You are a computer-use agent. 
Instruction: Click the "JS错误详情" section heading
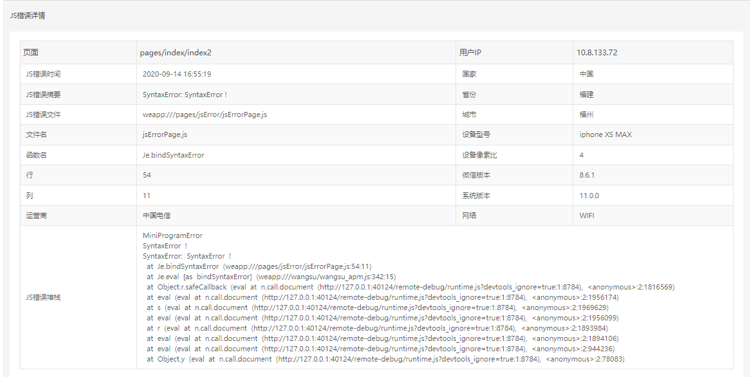28,16
